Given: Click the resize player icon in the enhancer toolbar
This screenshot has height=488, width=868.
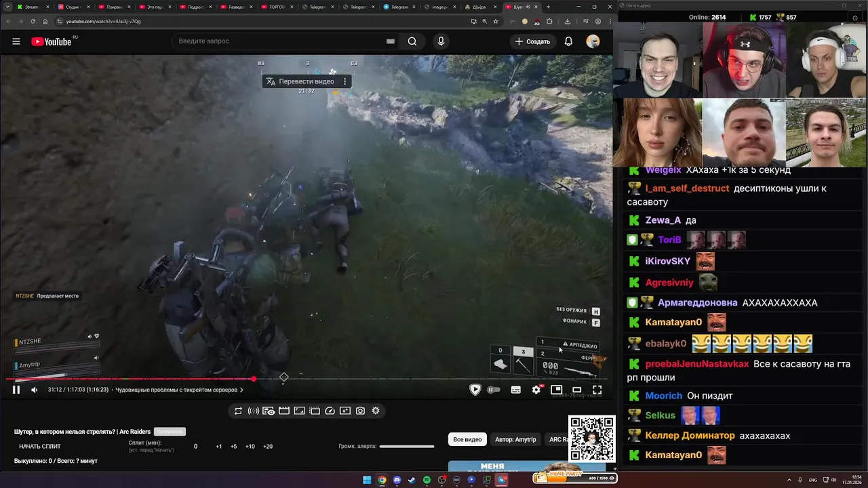Looking at the screenshot, I should coord(299,411).
